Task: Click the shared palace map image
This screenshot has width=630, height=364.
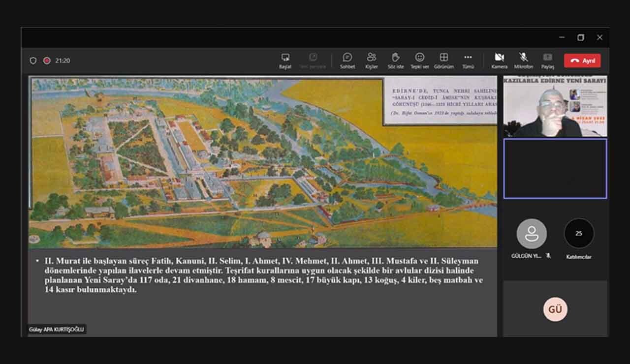Action: tap(262, 162)
